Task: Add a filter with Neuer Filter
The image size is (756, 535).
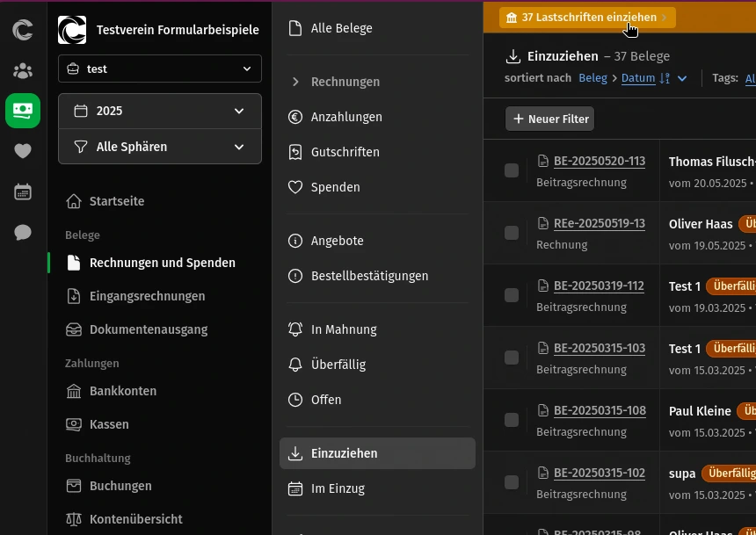Action: tap(549, 119)
